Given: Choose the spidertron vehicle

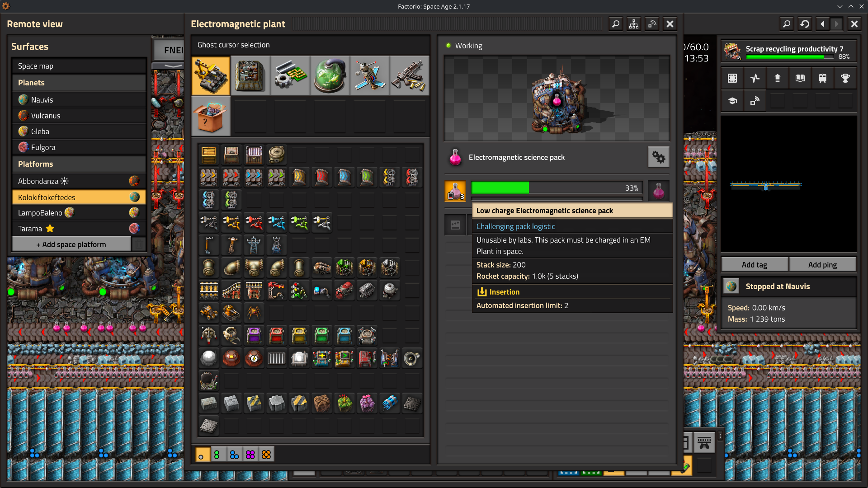Looking at the screenshot, I should click(x=254, y=313).
